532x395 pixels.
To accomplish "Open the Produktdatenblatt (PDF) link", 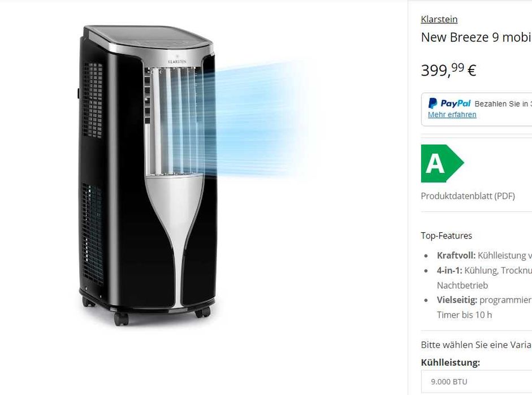I will click(x=468, y=196).
